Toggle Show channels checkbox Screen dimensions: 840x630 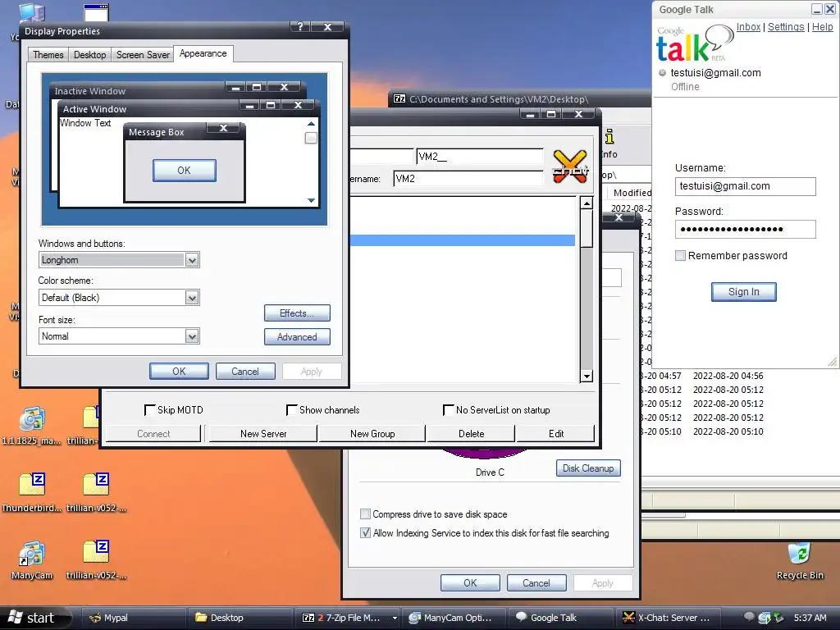(x=291, y=410)
